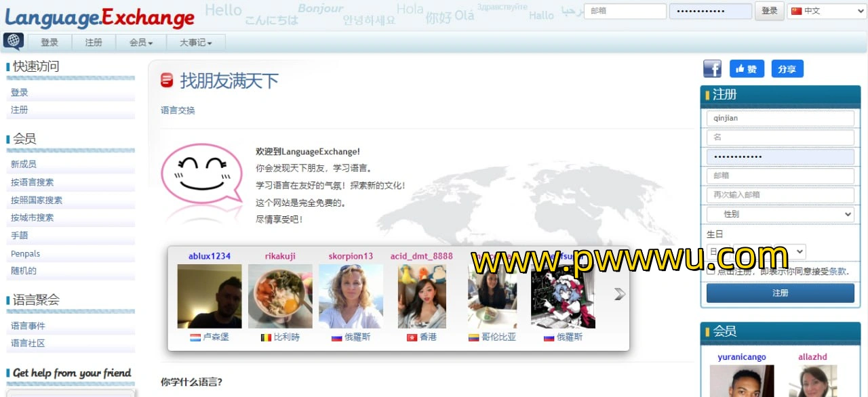Select 登录 in the top navigation bar

[50, 43]
